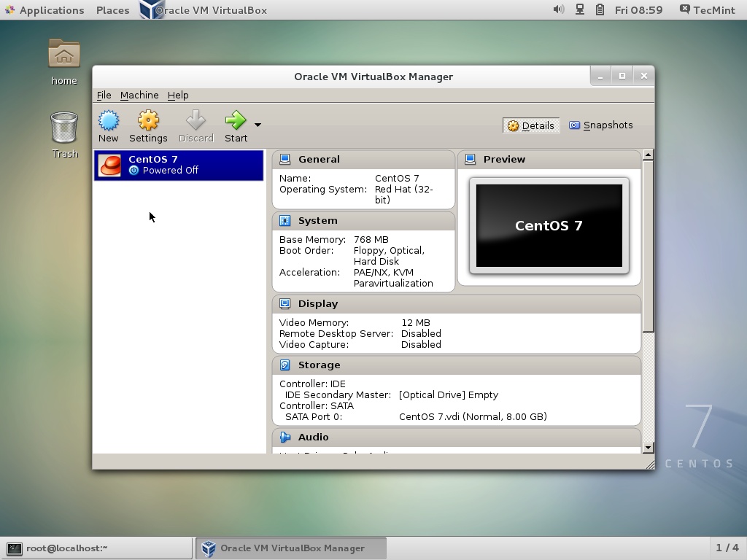
Task: Click the volume speaker icon in top panel
Action: pyautogui.click(x=559, y=9)
